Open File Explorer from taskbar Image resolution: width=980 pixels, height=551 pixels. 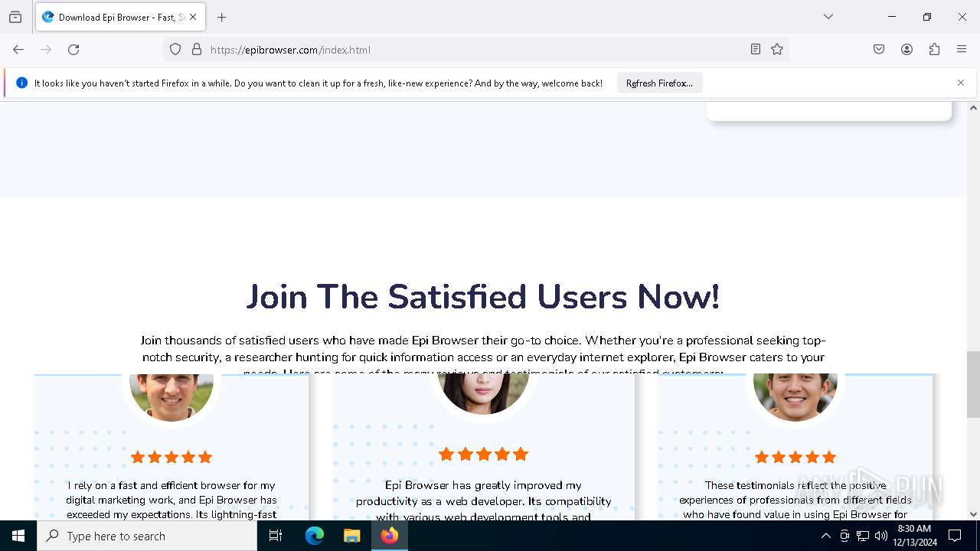point(351,536)
